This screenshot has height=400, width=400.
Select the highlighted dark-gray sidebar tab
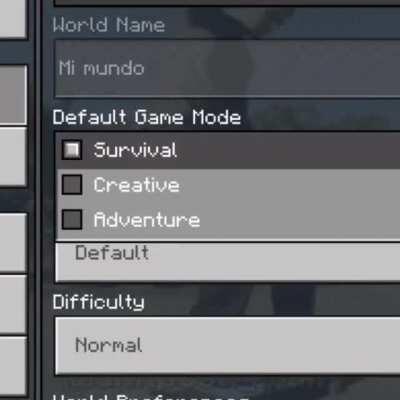point(13,95)
